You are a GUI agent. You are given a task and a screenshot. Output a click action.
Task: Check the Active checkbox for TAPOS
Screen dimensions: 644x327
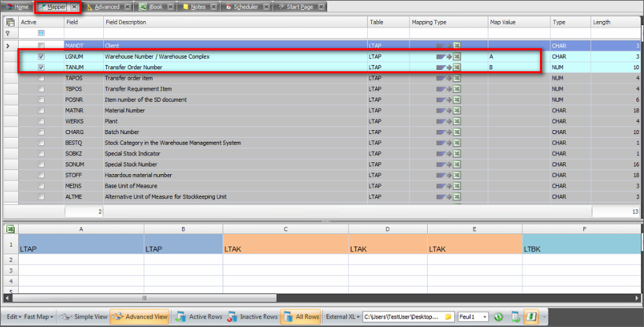click(x=41, y=78)
